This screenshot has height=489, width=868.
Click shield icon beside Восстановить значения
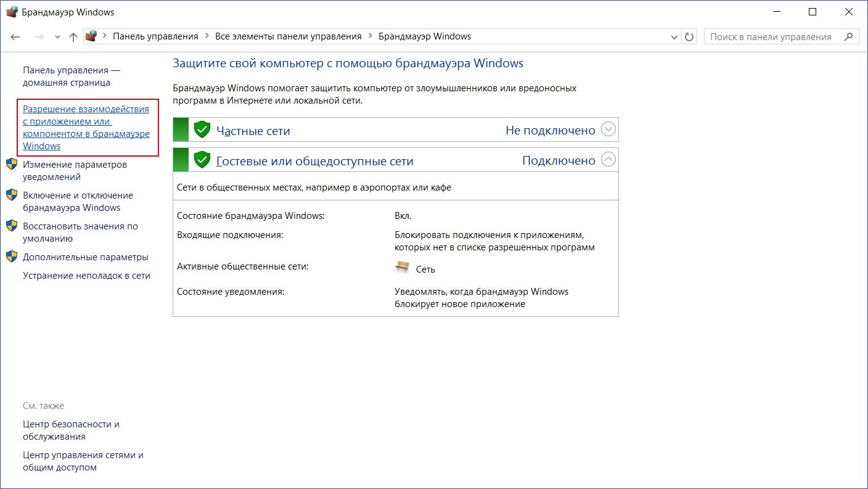pos(12,226)
